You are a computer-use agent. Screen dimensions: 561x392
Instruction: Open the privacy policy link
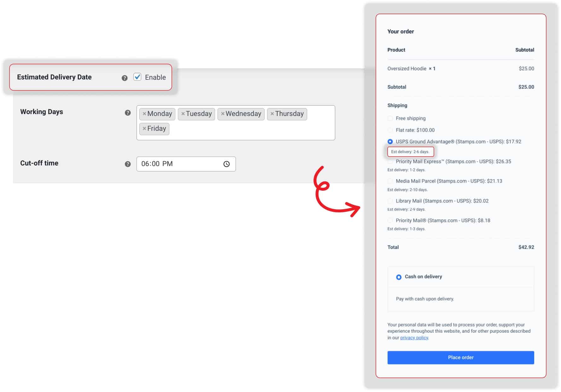tap(414, 337)
